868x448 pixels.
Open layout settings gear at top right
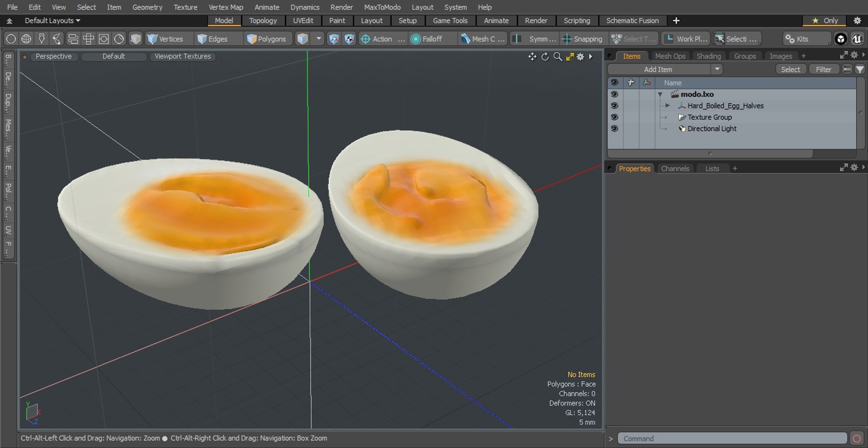tap(857, 20)
